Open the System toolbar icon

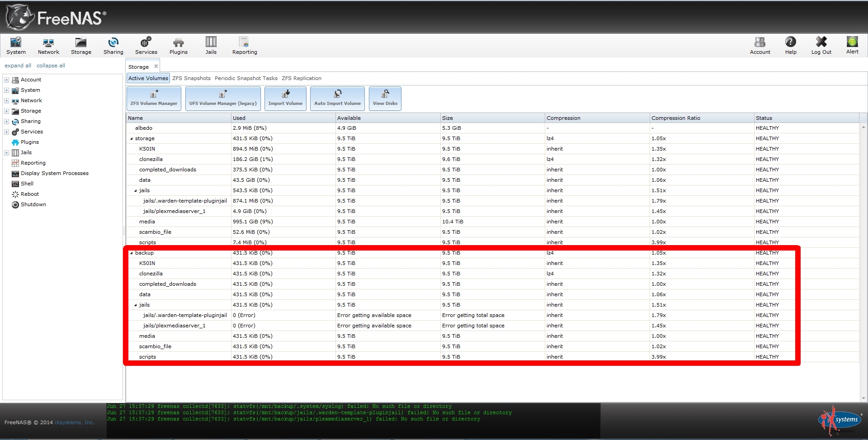pos(16,46)
